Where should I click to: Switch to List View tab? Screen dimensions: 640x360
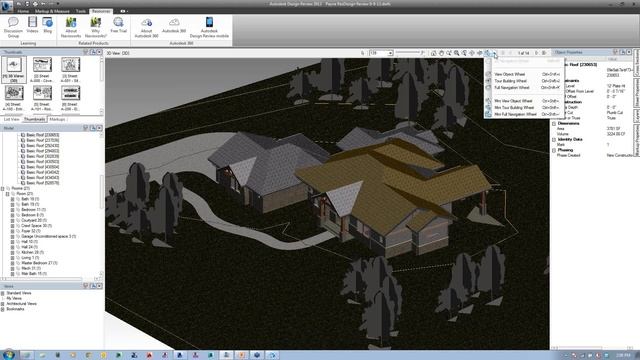click(x=11, y=119)
